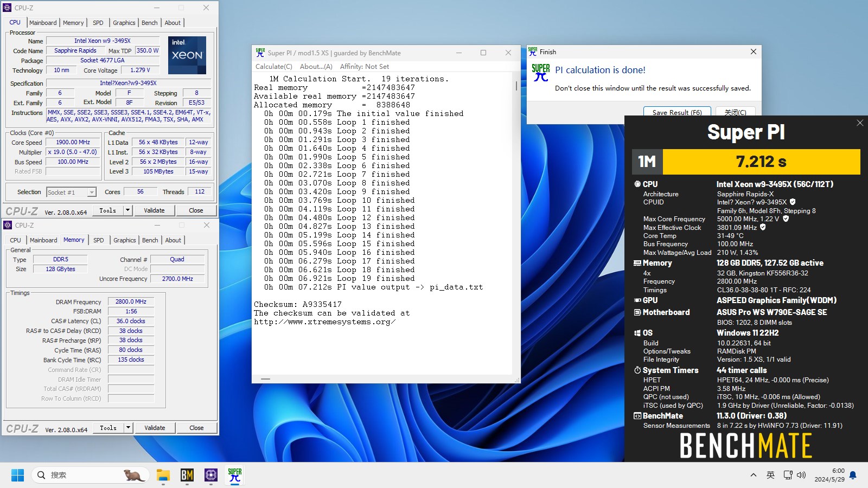Open the About tab in the upper CPU-Z
Image resolution: width=868 pixels, height=488 pixels.
[173, 23]
